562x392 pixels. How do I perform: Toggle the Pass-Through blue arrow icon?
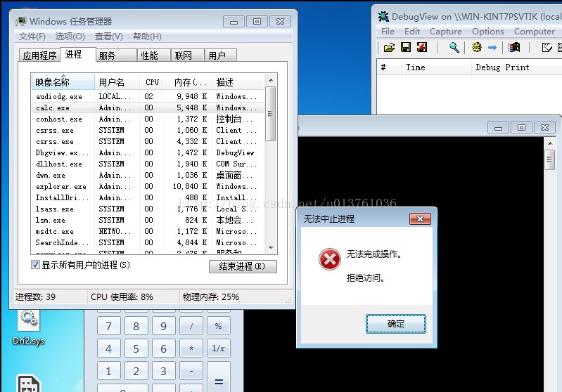point(492,47)
